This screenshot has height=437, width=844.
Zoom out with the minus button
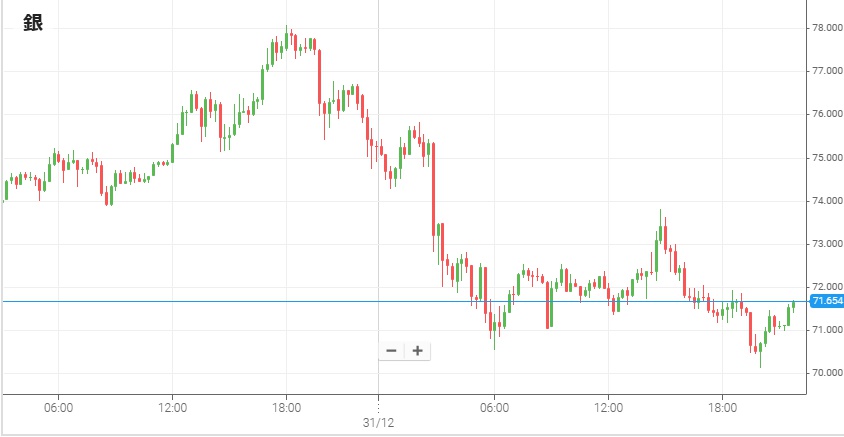391,351
